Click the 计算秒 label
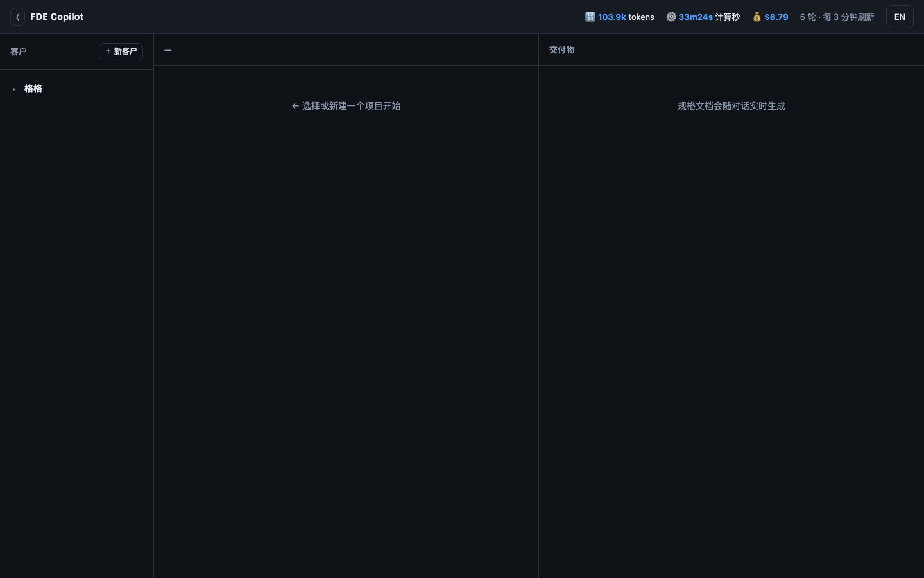The height and width of the screenshot is (578, 924). pos(728,17)
